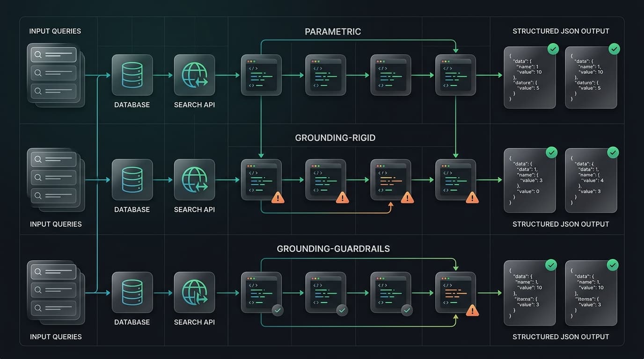644x359 pixels.
Task: Click the PARAMETRIC section title
Action: tap(333, 32)
